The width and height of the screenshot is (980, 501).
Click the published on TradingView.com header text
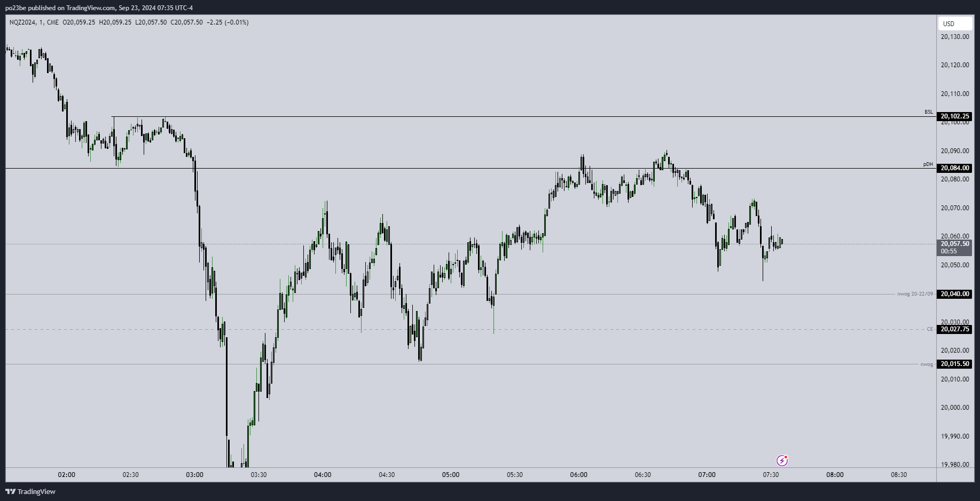click(x=99, y=8)
